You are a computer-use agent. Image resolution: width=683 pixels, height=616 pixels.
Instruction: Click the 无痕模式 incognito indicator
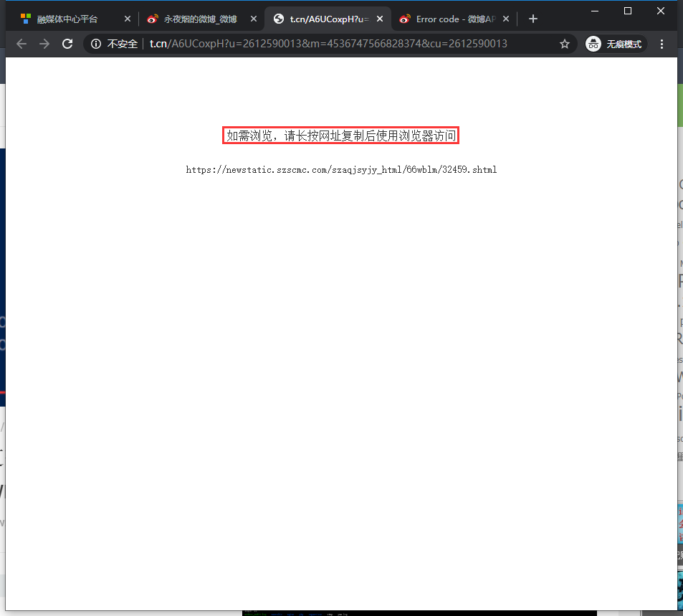615,44
